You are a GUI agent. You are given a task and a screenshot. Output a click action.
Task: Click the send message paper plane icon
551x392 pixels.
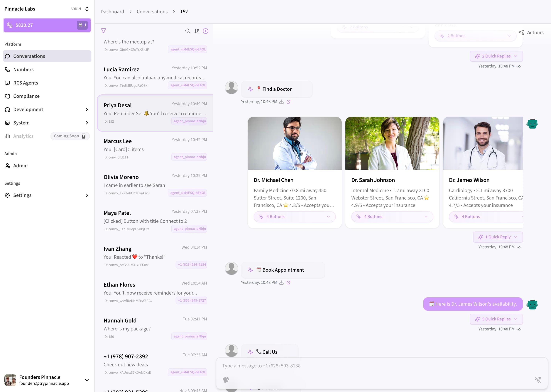538,380
